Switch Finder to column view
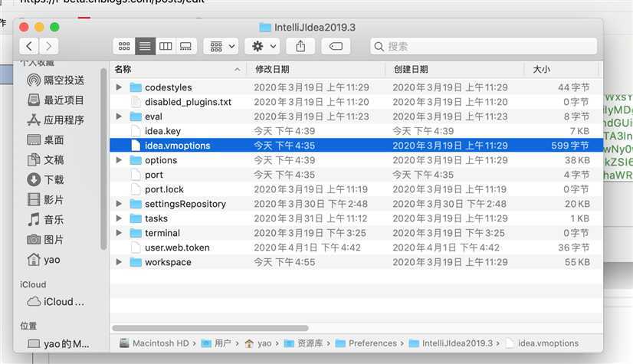 click(x=166, y=47)
